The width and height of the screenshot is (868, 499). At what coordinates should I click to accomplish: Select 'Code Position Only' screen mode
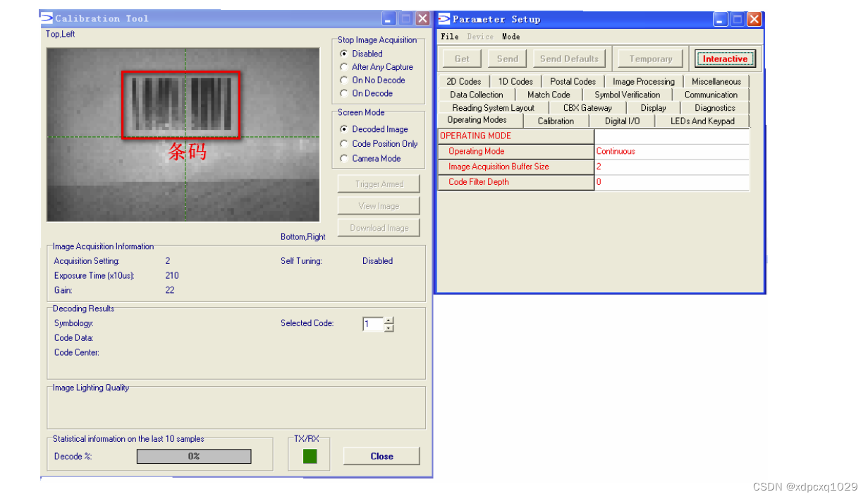click(344, 143)
